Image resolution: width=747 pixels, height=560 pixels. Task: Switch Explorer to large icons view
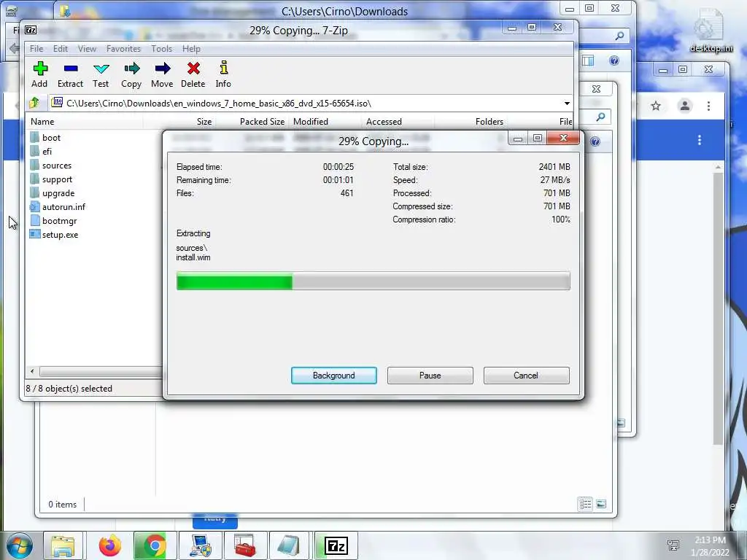click(x=601, y=504)
